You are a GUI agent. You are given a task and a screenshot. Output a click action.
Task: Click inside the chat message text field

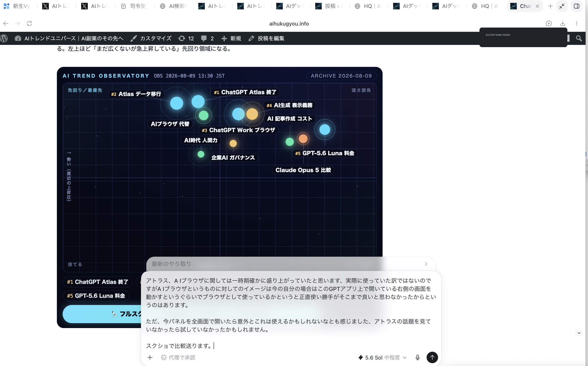291,313
